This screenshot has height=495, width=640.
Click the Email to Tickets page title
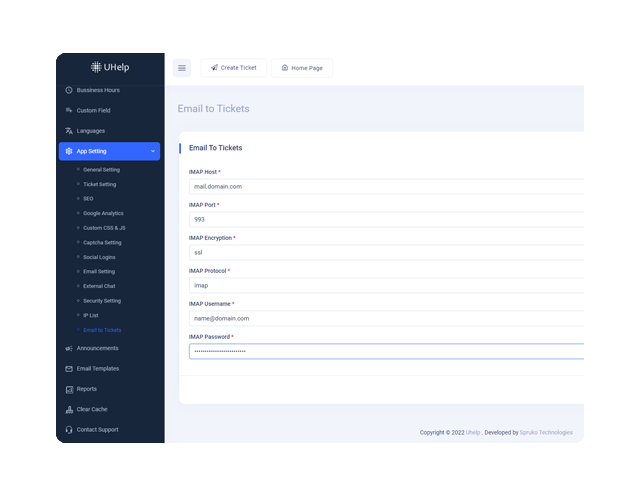(213, 109)
